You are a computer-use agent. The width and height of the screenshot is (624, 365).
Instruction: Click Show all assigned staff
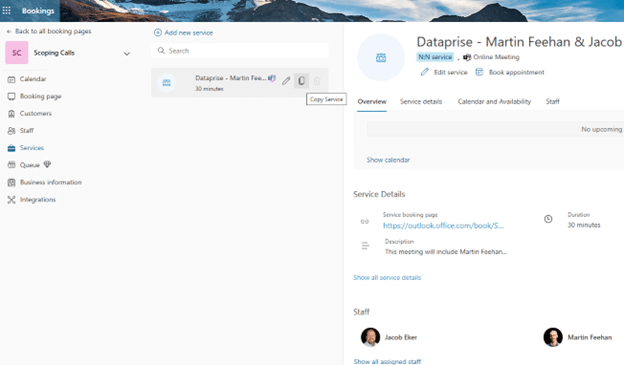(x=387, y=361)
